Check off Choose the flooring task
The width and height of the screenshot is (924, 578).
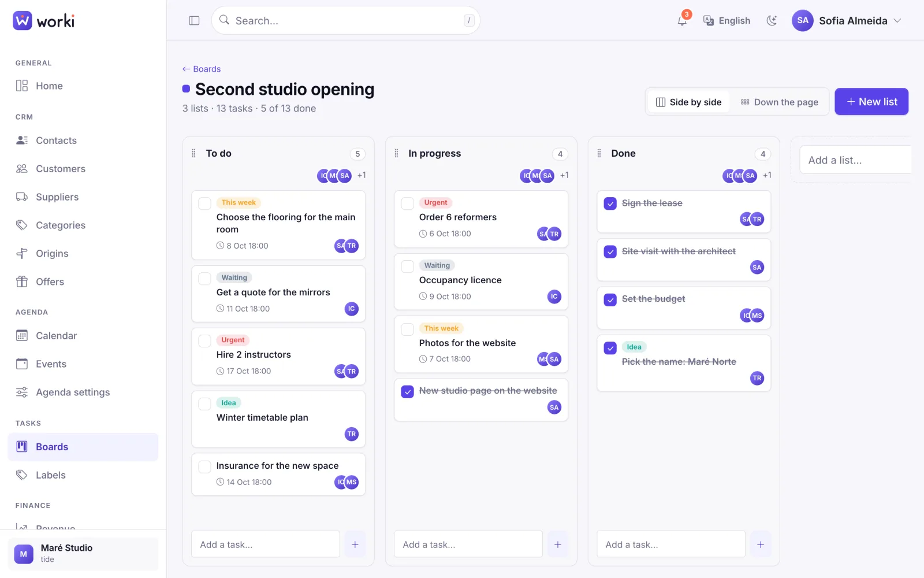click(204, 203)
